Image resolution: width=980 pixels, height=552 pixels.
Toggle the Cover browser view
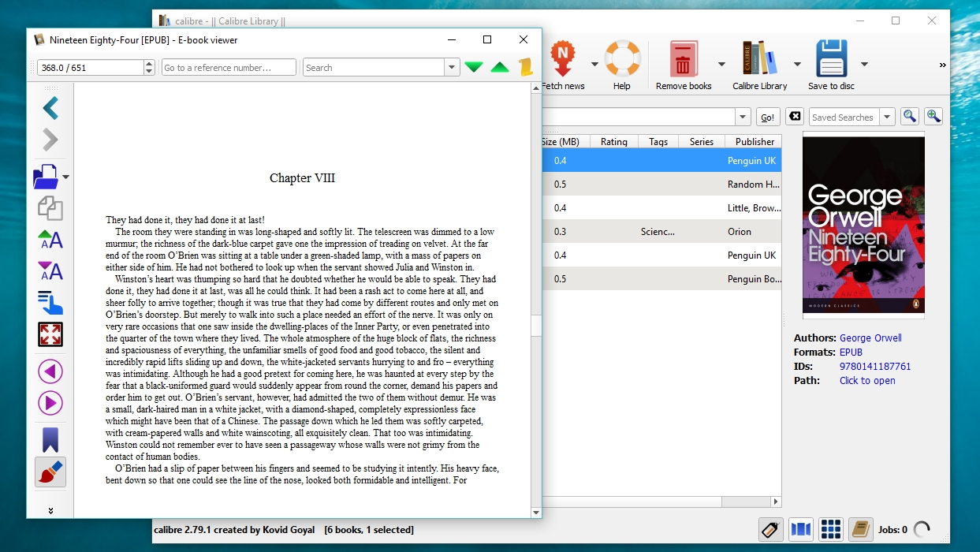tap(800, 529)
